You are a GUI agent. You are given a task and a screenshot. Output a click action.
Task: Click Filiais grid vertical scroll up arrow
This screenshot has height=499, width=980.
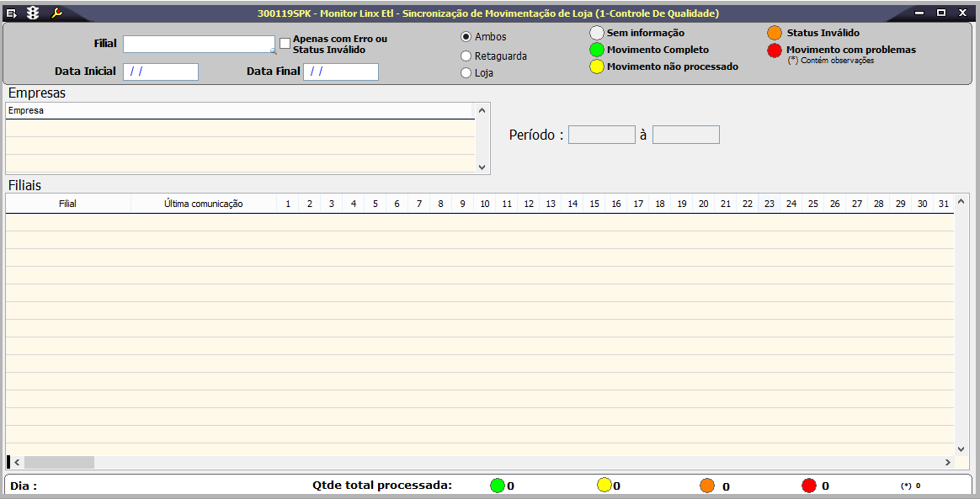pos(961,201)
